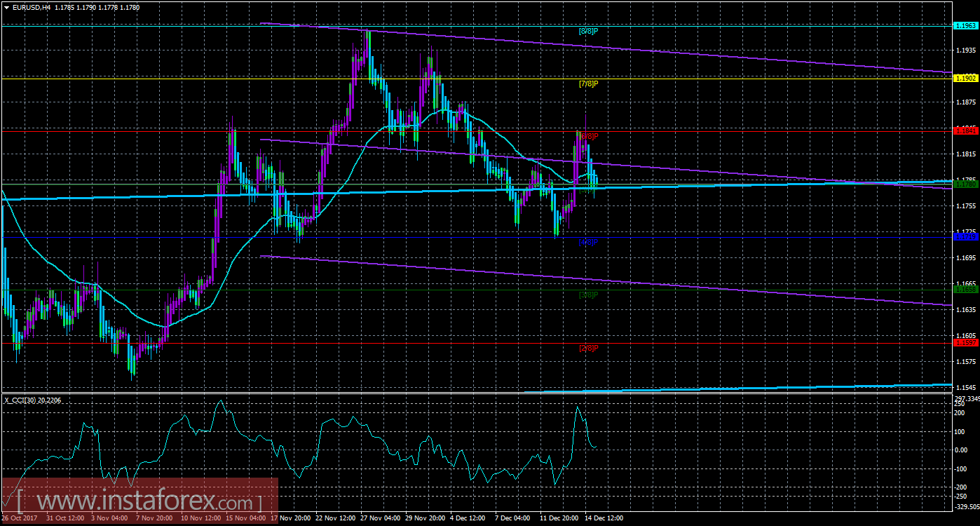
Task: Click the 1.1963 price tag on the axis
Action: (965, 25)
